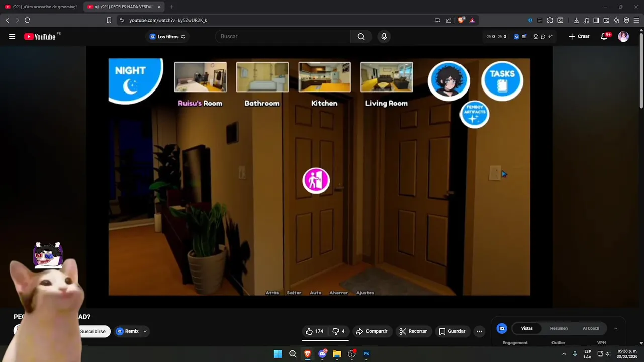Viewport: 644px width, 362px height.
Task: Expand the Remix dropdown arrow
Action: click(x=145, y=331)
